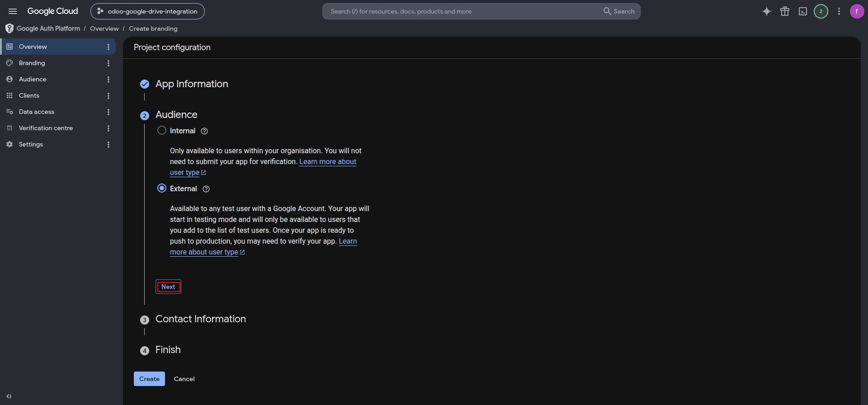Click the Overview breadcrumb link

click(x=104, y=28)
